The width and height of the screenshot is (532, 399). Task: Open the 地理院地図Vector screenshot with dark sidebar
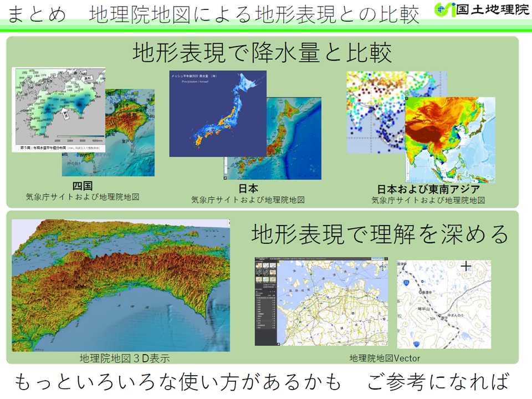click(321, 301)
